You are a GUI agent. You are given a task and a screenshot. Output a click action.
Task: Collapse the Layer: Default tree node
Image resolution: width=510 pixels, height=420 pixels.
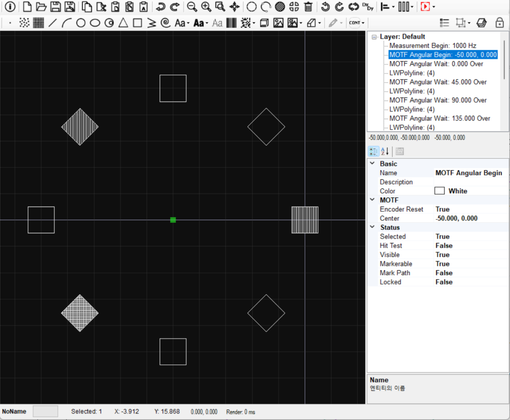[374, 37]
